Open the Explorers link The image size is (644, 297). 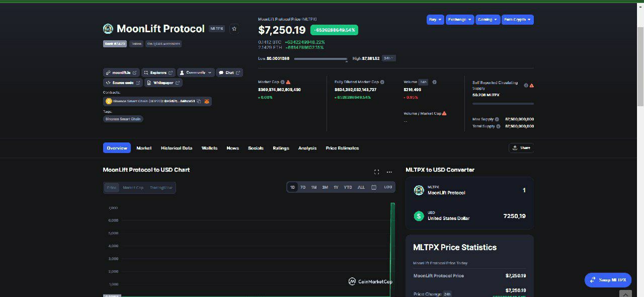(x=158, y=72)
